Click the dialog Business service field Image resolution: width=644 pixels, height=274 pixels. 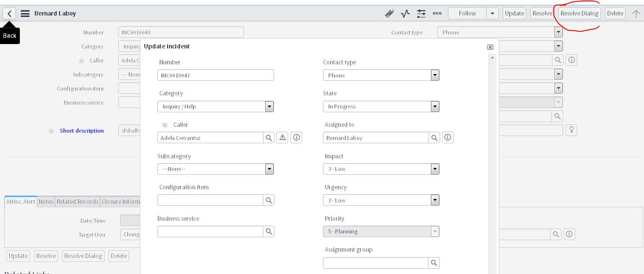pyautogui.click(x=210, y=231)
